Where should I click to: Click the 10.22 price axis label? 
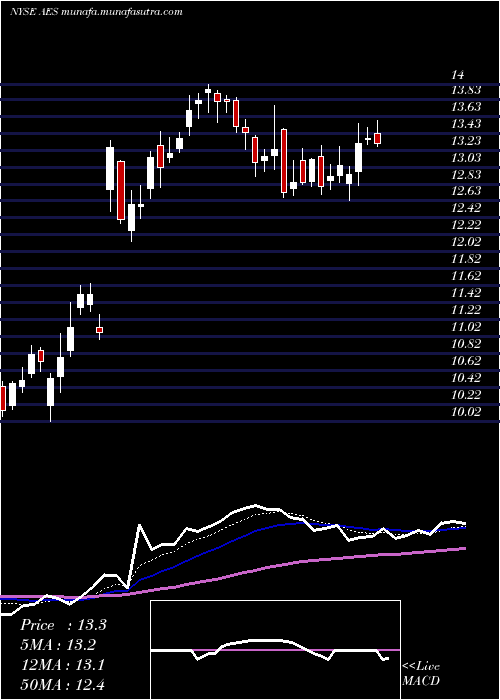tap(466, 395)
